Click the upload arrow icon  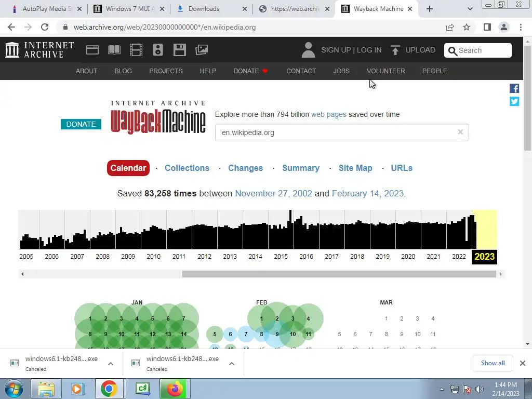pos(395,50)
